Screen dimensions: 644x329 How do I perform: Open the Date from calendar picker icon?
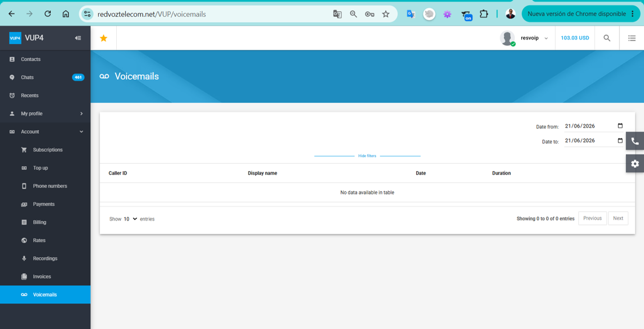pyautogui.click(x=620, y=126)
